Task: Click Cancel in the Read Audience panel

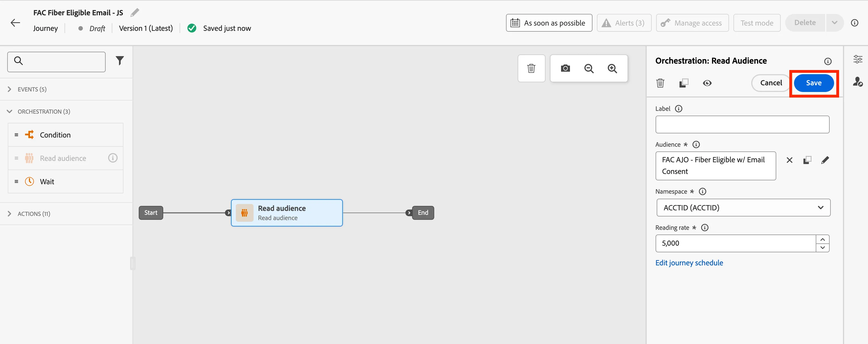Action: click(771, 83)
